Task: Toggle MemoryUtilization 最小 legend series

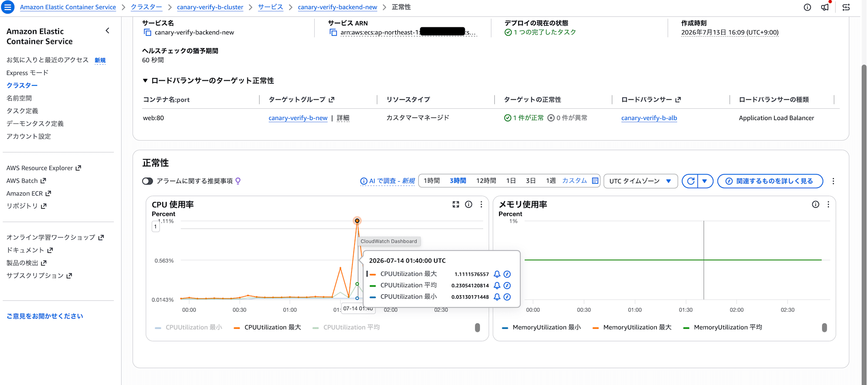Action: point(541,327)
